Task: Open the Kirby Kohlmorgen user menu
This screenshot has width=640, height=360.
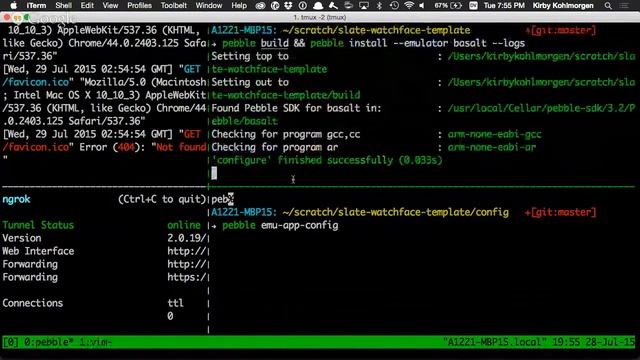Action: pyautogui.click(x=563, y=5)
